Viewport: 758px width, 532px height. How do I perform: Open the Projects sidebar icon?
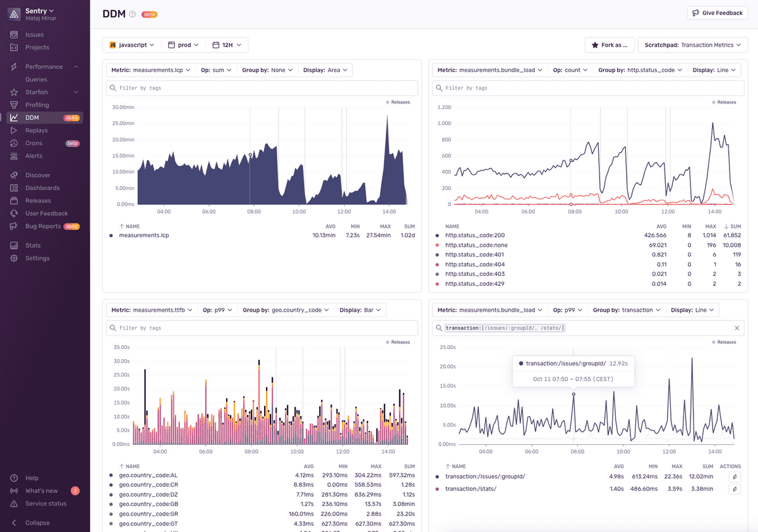point(14,47)
